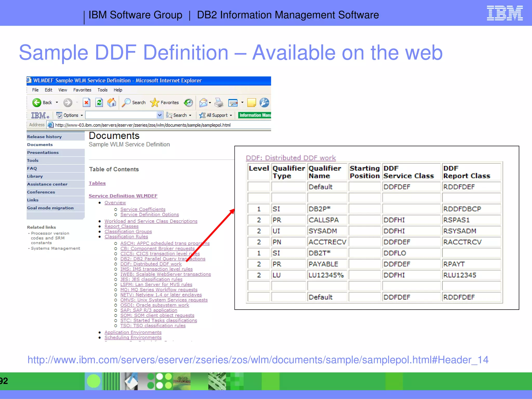The height and width of the screenshot is (399, 532).
Task: Click the Home house icon
Action: 112,102
